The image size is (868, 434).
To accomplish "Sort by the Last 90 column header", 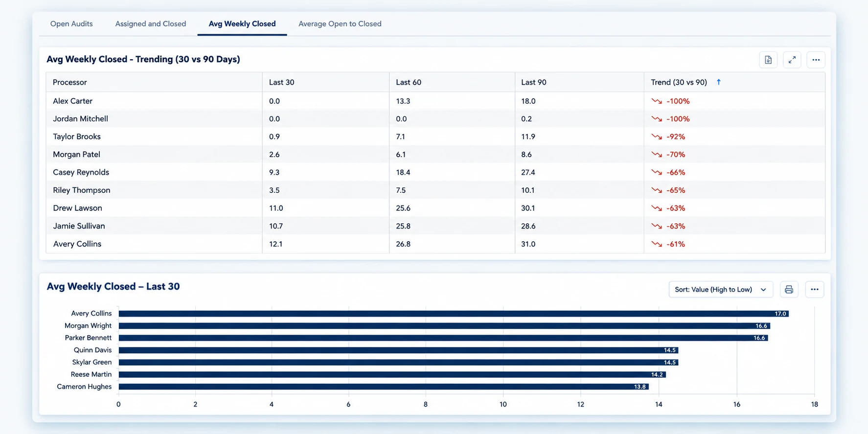I will coord(534,82).
